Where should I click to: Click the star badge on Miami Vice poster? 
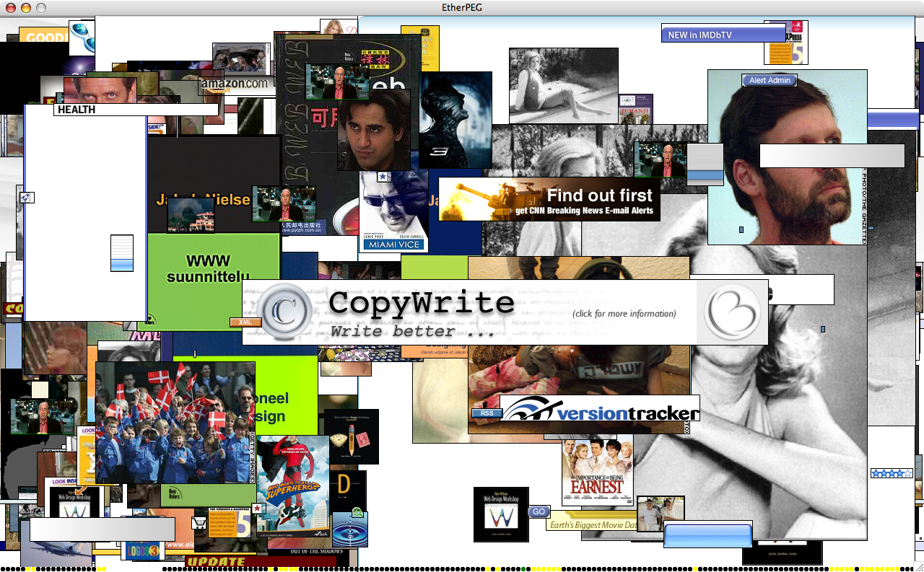384,177
